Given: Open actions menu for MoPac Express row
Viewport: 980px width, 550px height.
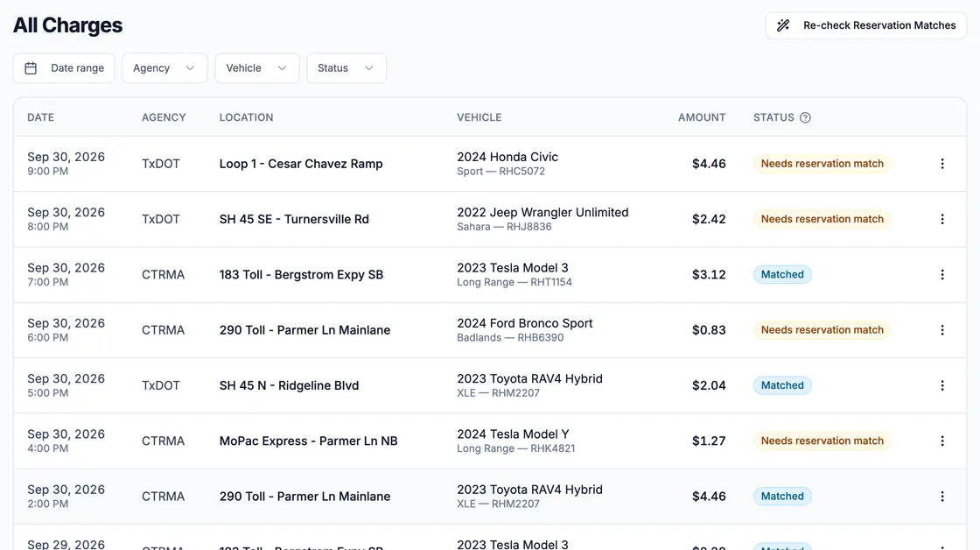Looking at the screenshot, I should click(941, 441).
